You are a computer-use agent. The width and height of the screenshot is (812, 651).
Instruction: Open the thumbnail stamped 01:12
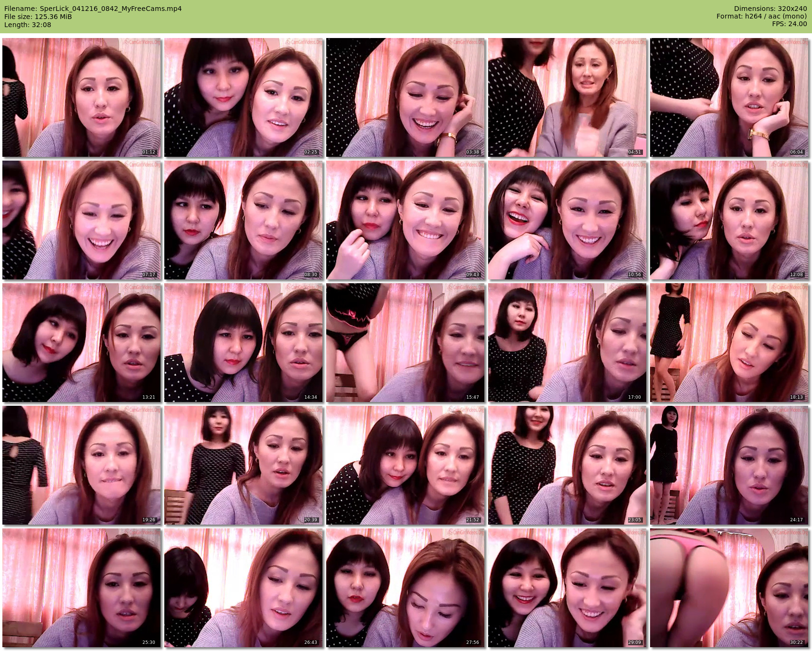click(x=82, y=97)
